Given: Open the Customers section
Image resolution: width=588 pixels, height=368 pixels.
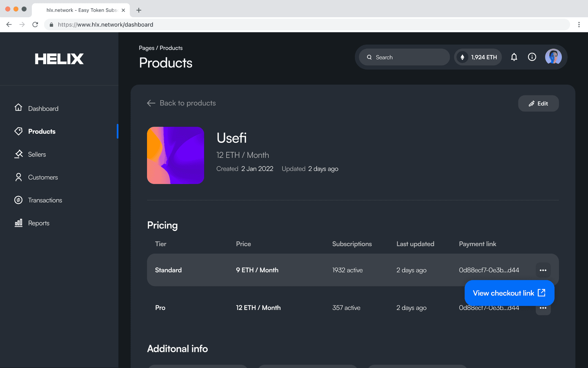Looking at the screenshot, I should pos(43,177).
